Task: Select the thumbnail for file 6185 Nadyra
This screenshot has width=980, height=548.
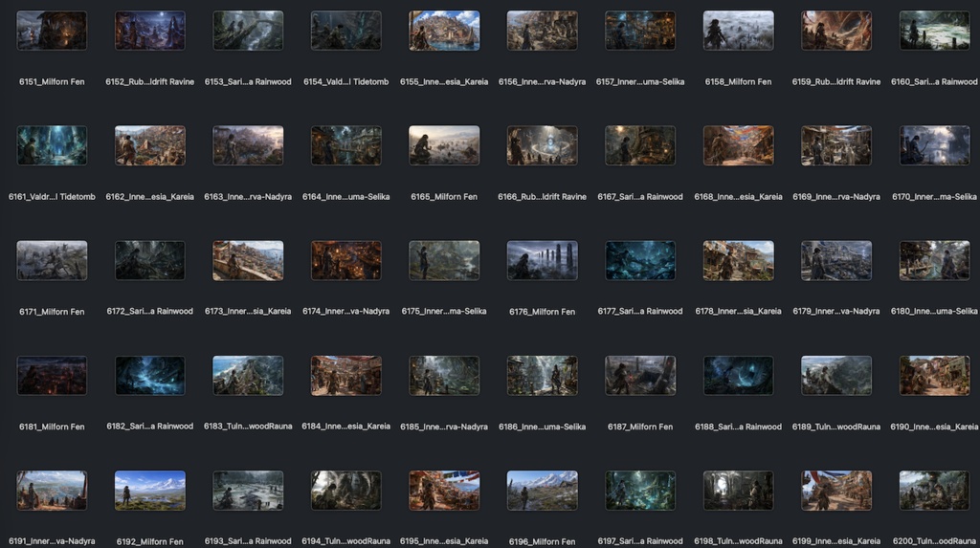Action: point(444,375)
